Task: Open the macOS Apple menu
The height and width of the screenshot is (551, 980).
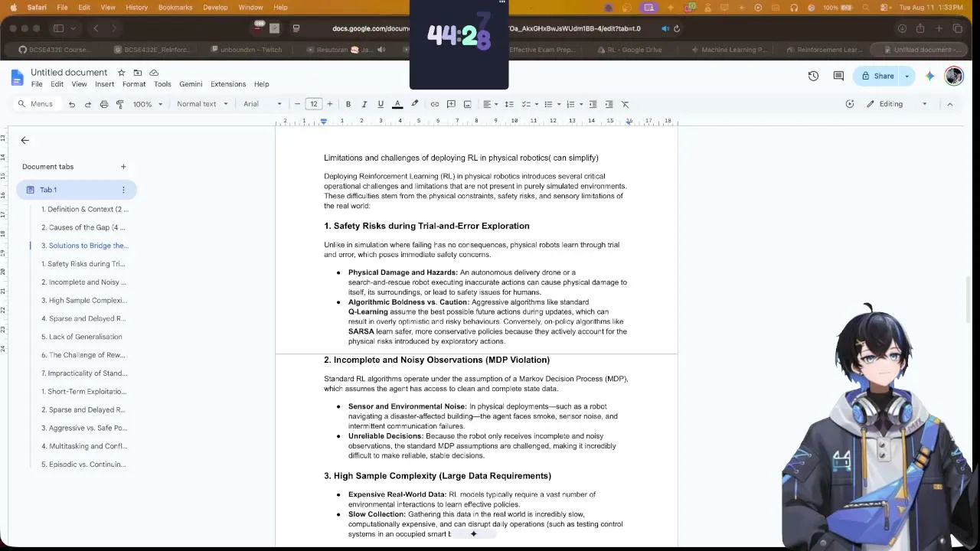Action: tap(13, 8)
